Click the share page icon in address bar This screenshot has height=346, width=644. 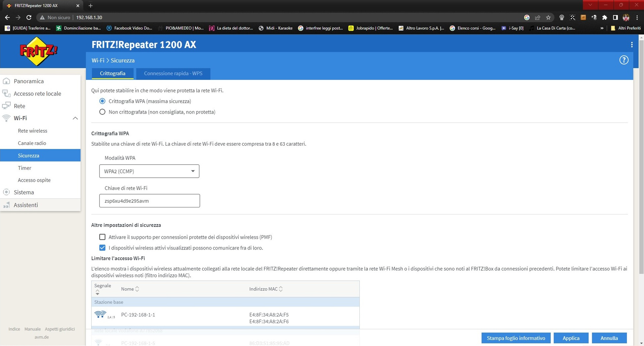(x=537, y=17)
